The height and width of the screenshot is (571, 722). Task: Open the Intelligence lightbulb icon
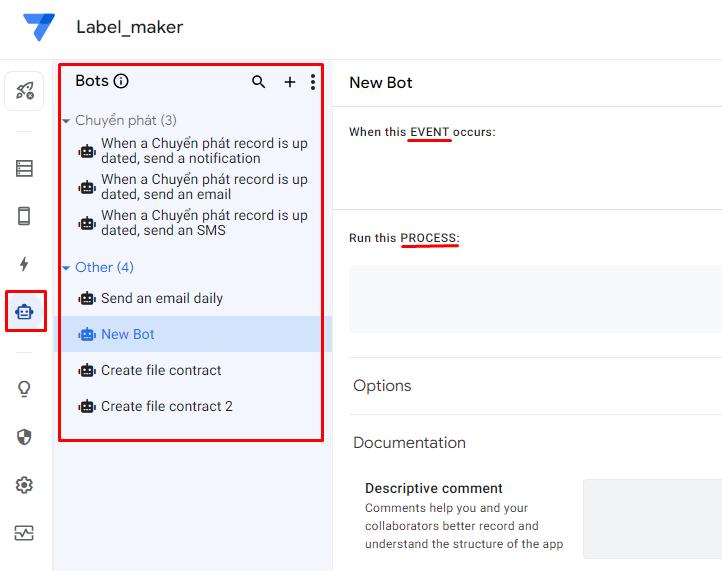point(25,389)
